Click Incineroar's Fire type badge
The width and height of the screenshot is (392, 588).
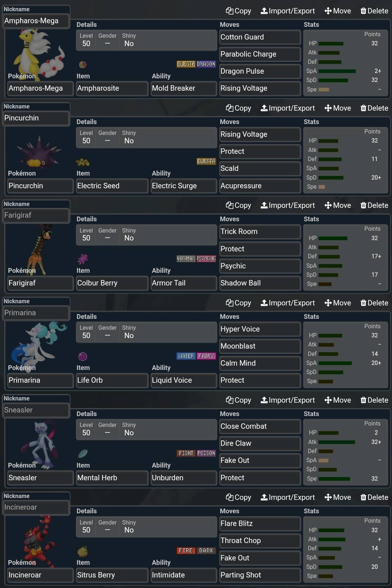click(186, 550)
